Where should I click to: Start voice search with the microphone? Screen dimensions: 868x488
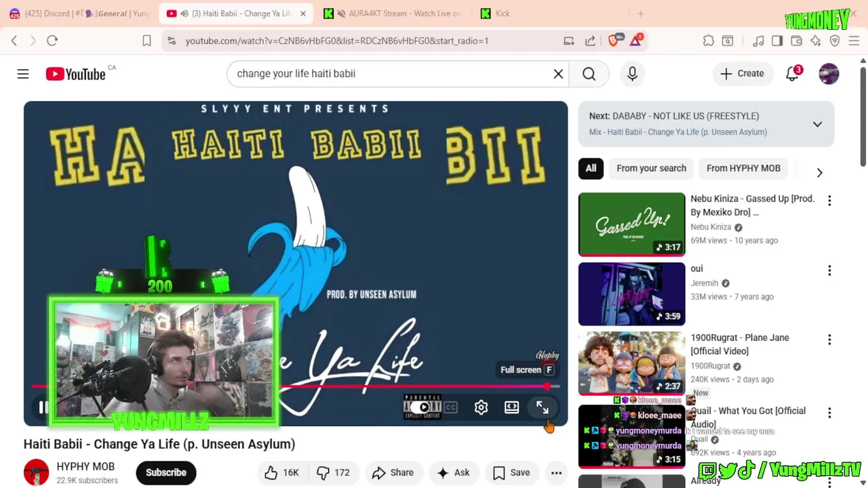coord(632,73)
